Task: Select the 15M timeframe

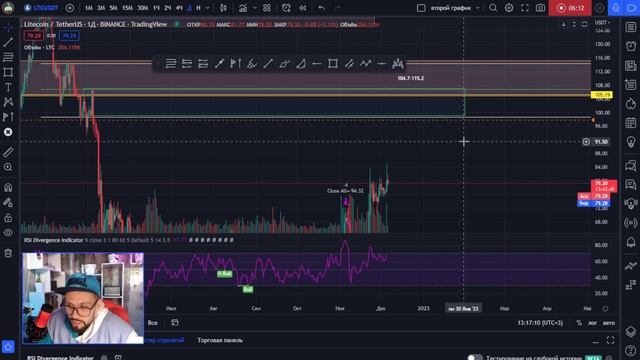Action: (127, 8)
